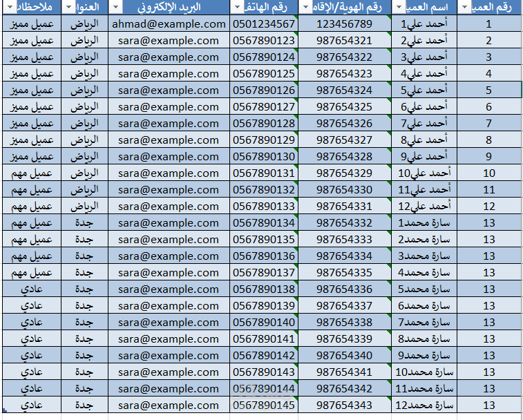
Task: Select phone cell 0567890131
Action: (x=264, y=173)
